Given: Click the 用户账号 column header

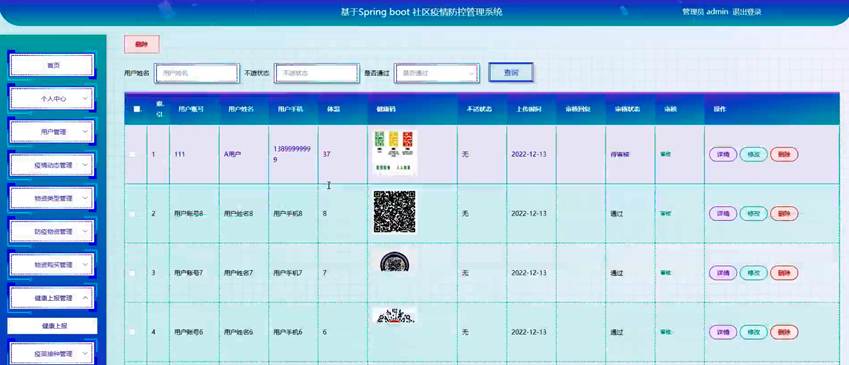Looking at the screenshot, I should point(190,109).
